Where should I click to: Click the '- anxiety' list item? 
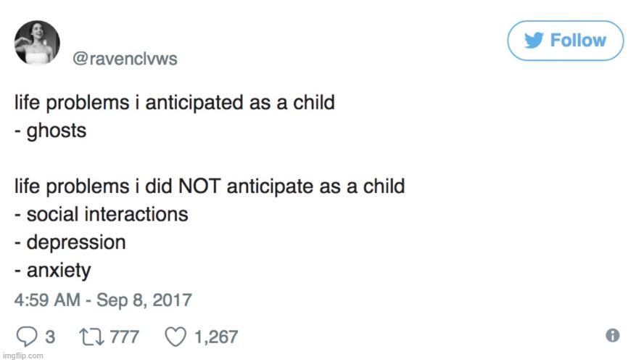(x=52, y=271)
